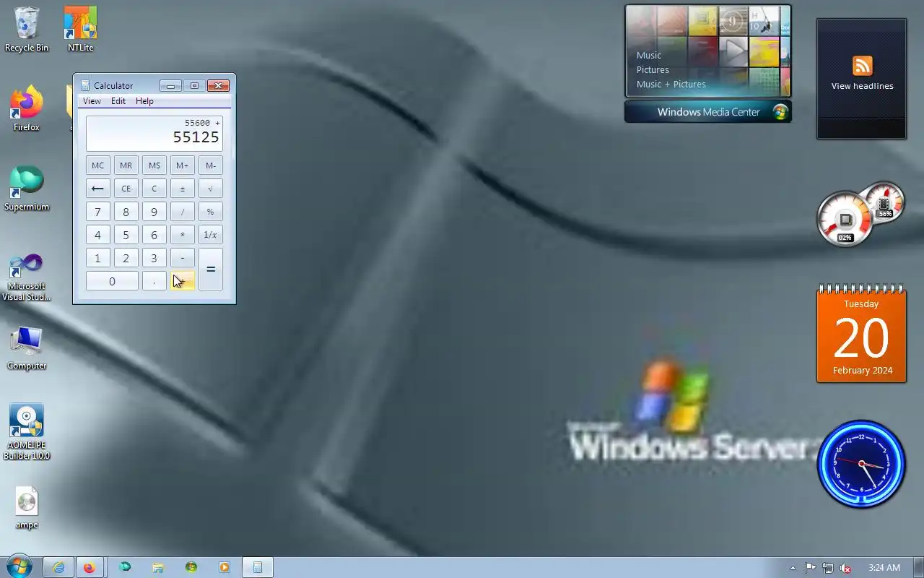
Task: Select the ampe disc image file icon
Action: click(x=27, y=508)
